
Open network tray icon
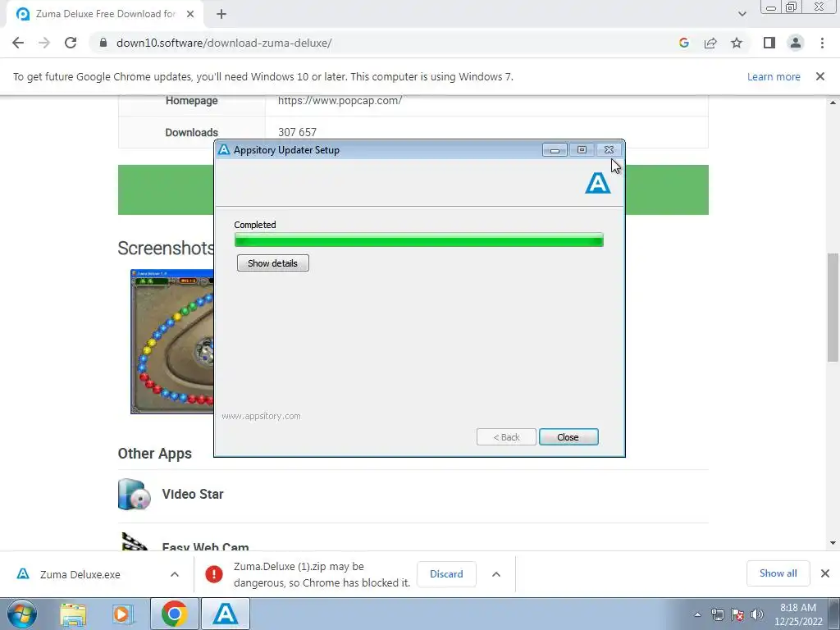[718, 614]
